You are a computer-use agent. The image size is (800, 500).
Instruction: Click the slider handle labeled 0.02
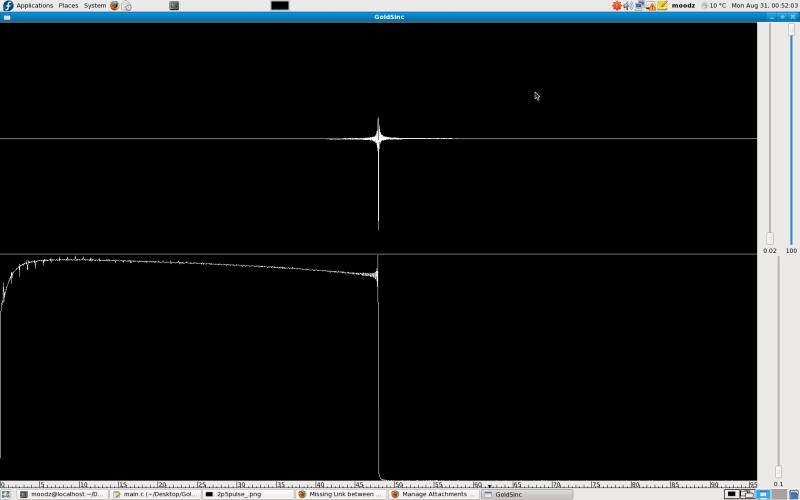click(769, 238)
